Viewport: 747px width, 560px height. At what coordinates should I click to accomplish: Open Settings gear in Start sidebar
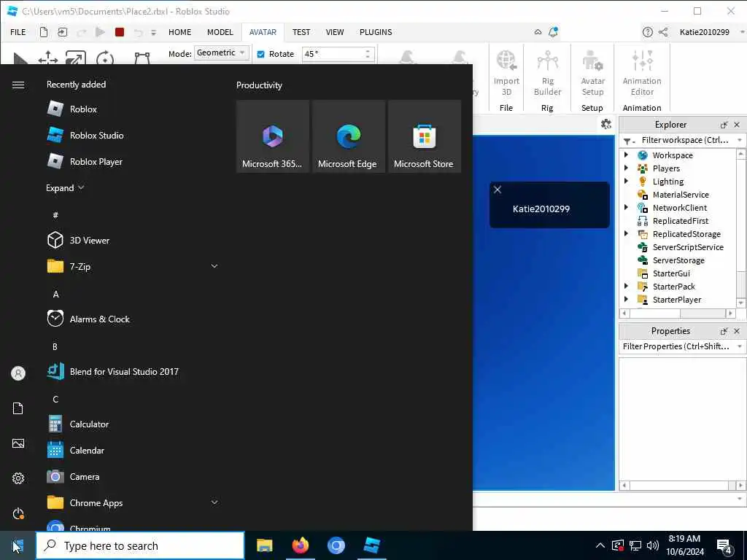click(x=18, y=478)
